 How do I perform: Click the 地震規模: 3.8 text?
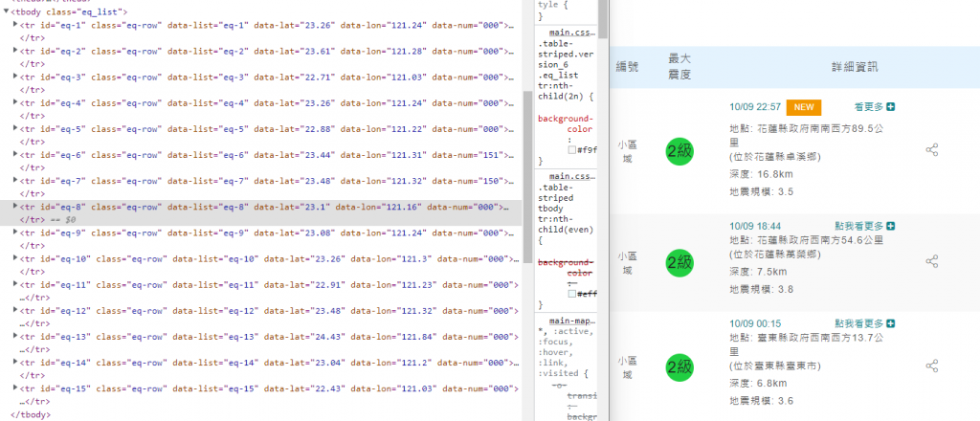[x=761, y=289]
